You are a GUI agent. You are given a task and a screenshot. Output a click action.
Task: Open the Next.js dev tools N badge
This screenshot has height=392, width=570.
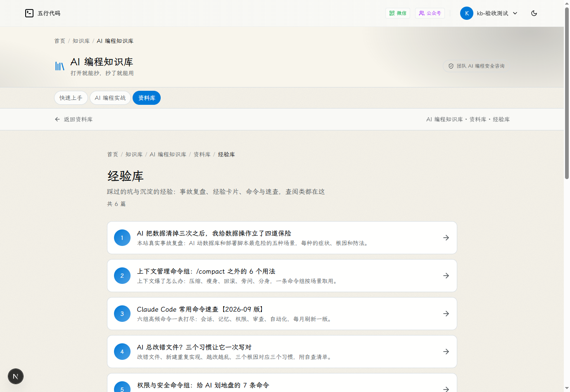[x=16, y=376]
